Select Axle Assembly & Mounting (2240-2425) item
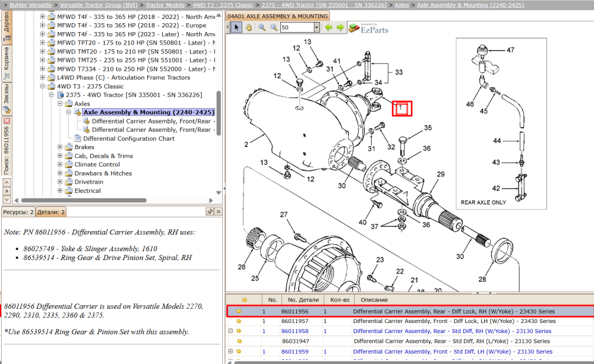Image resolution: width=594 pixels, height=364 pixels. tap(149, 112)
